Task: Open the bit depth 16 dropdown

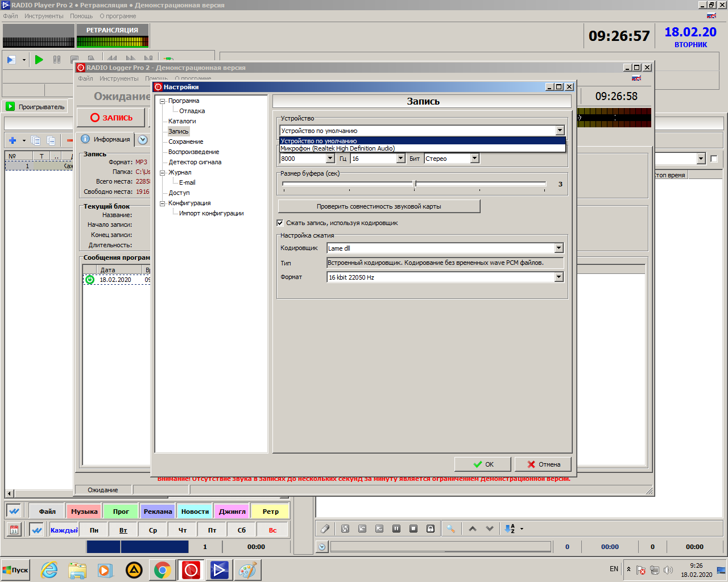Action: (x=400, y=159)
